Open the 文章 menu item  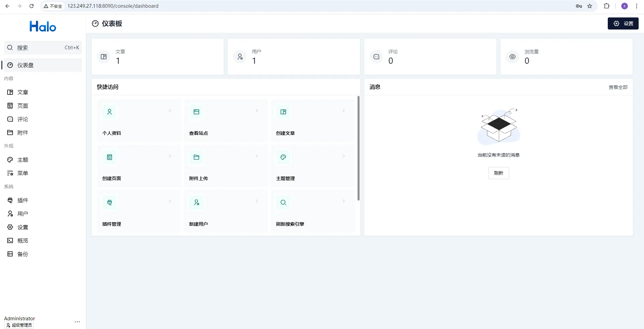point(43,92)
